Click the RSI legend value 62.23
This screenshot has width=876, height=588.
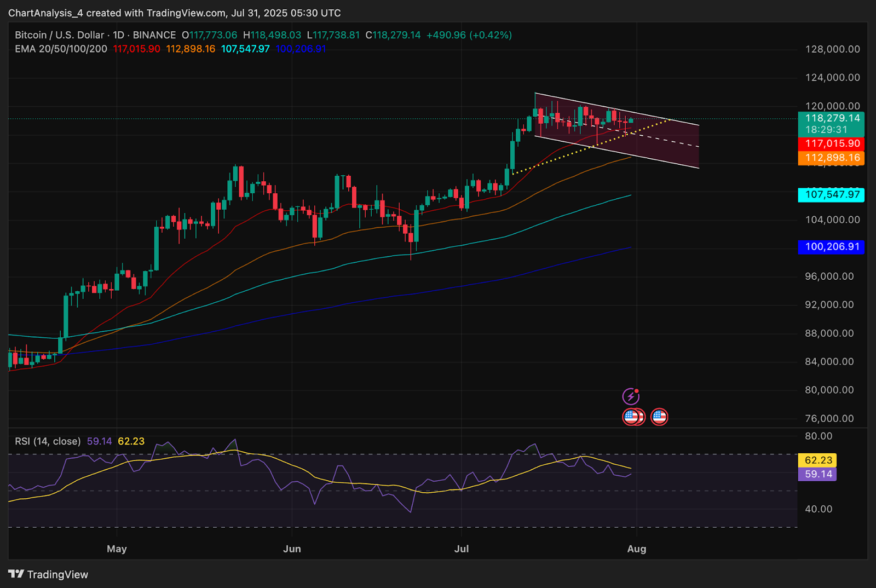click(131, 441)
